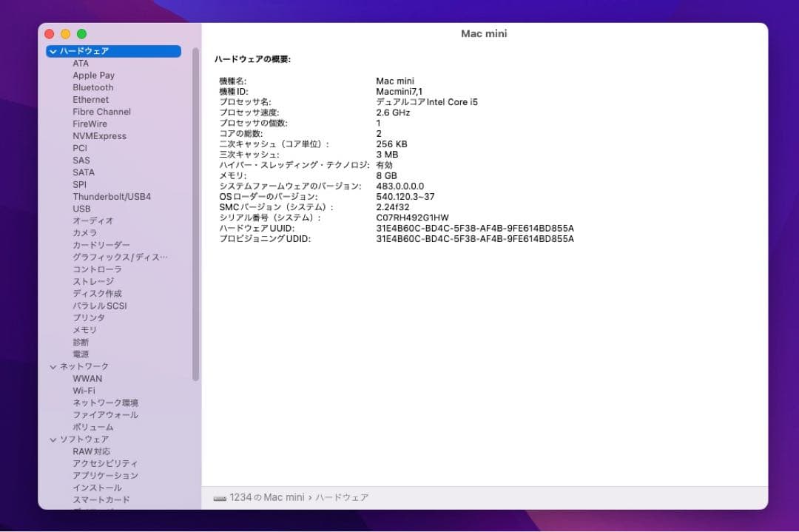The image size is (799, 532).
Task: Select RAW対応 under ソフトウェア
Action: [92, 451]
